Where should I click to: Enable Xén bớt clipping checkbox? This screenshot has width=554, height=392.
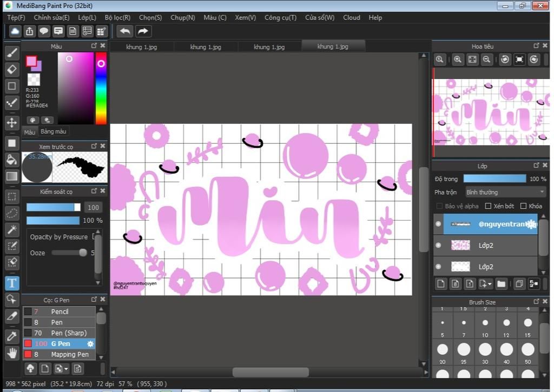488,206
